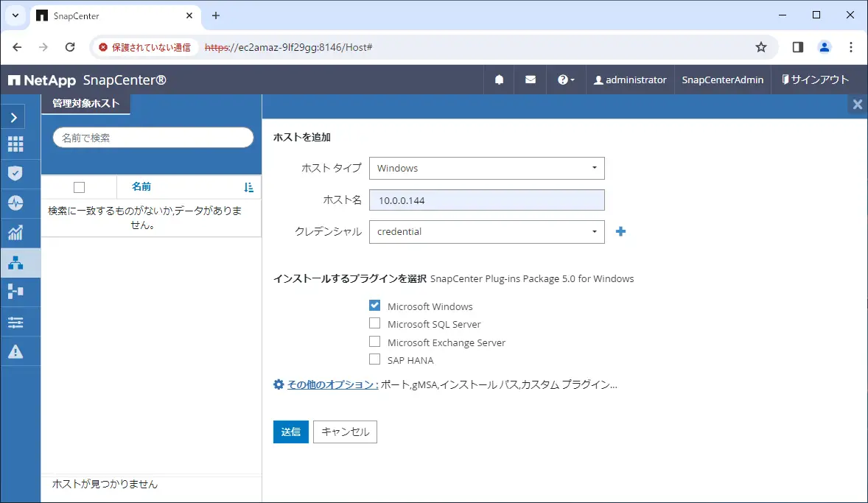The image size is (868, 503).
Task: Toggle the select-all hosts checkbox
Action: pyautogui.click(x=79, y=188)
